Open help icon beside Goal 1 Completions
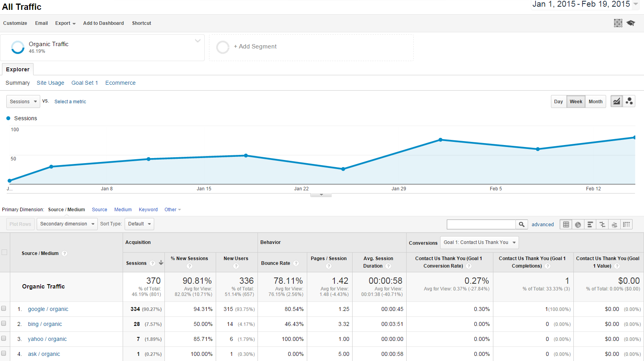The image size is (644, 361). 547,266
